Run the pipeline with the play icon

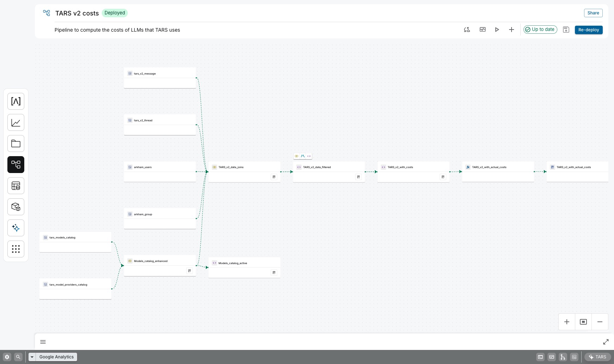tap(497, 30)
